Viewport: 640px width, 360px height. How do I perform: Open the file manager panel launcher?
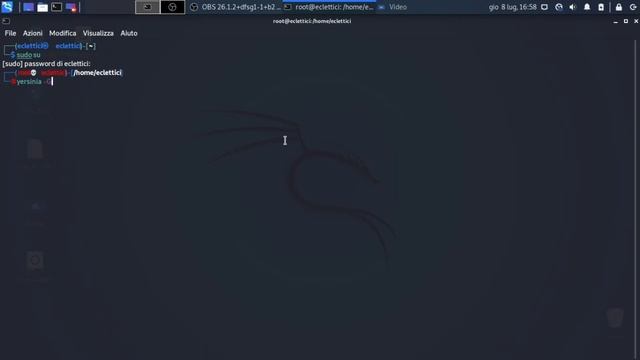(x=42, y=7)
